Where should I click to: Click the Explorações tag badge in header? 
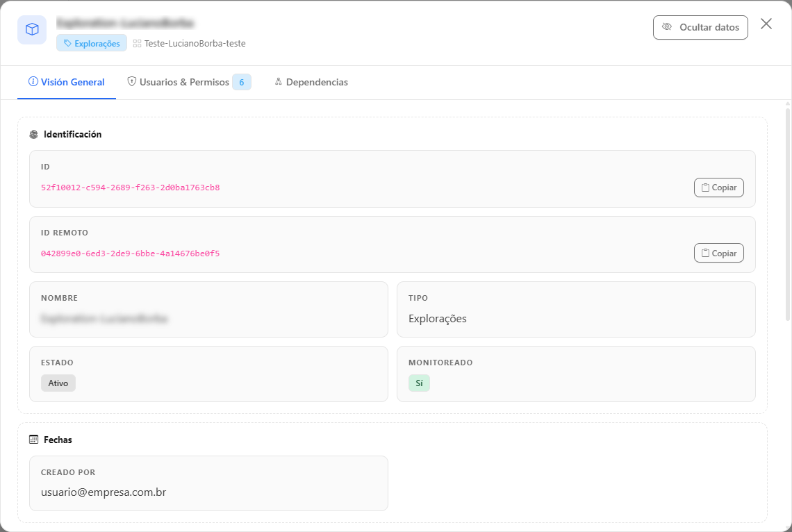point(92,44)
